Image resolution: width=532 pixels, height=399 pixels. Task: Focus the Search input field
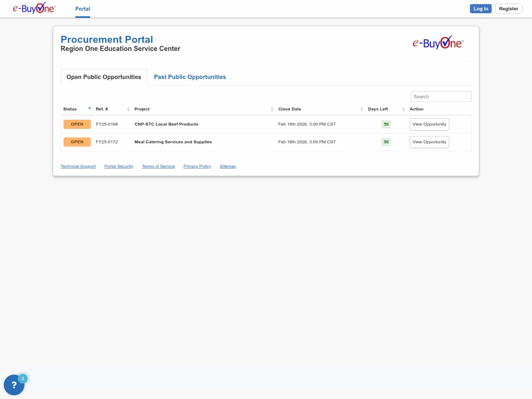(441, 97)
